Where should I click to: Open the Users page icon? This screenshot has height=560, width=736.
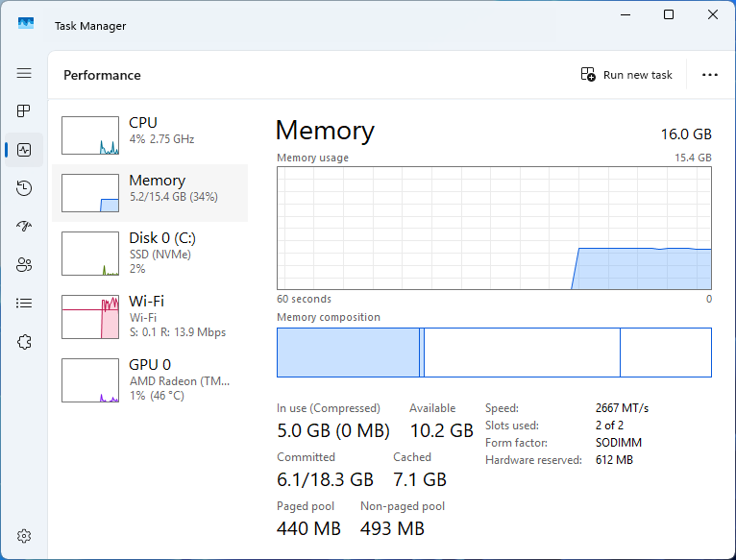click(x=24, y=265)
